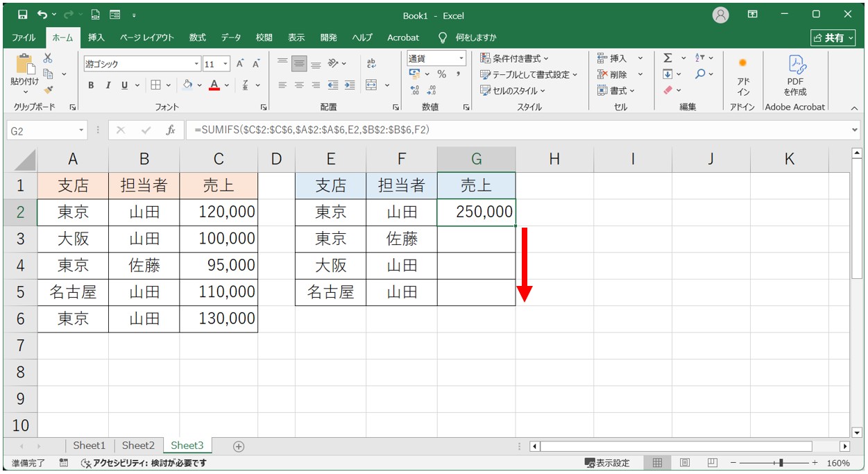Screen dimensions: 868x474
Task: Select the Format Painter brush
Action: coord(48,90)
